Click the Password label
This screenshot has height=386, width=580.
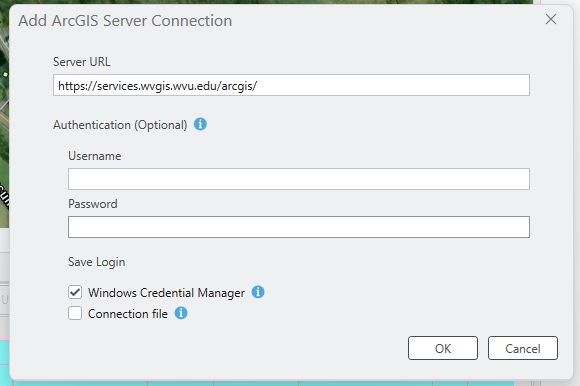coord(92,204)
